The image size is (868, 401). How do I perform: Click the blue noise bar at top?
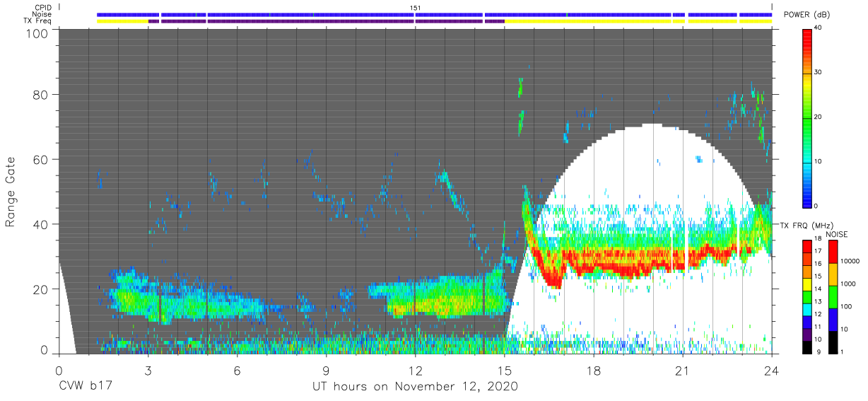click(x=434, y=14)
